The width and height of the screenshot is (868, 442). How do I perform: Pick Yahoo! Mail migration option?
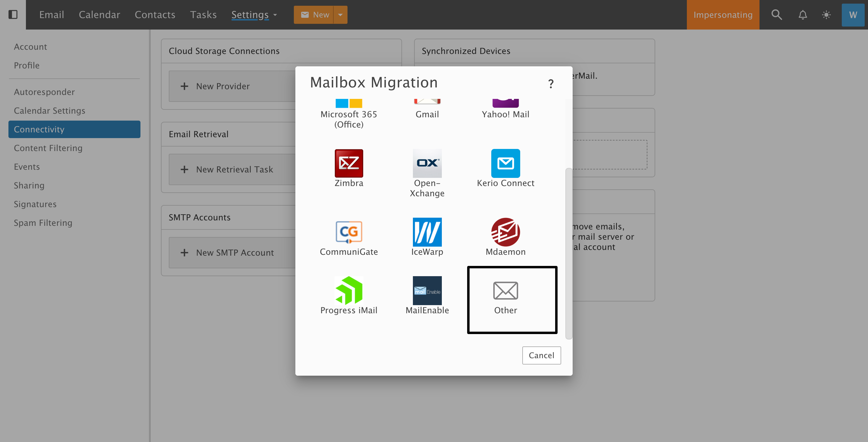pos(505,109)
